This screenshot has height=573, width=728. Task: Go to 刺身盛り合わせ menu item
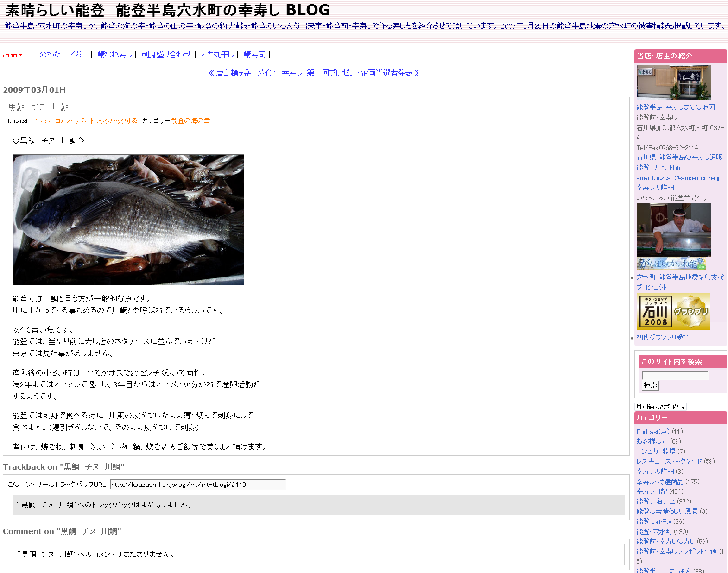point(166,55)
